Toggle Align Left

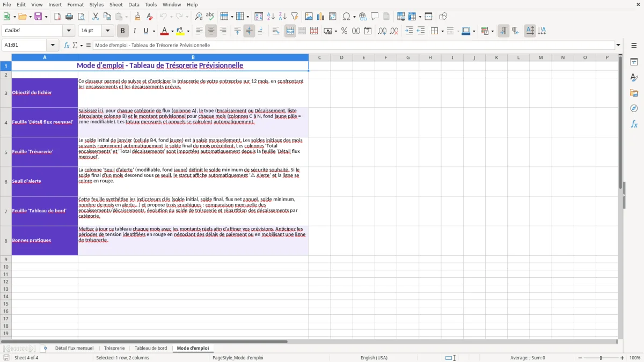(199, 31)
